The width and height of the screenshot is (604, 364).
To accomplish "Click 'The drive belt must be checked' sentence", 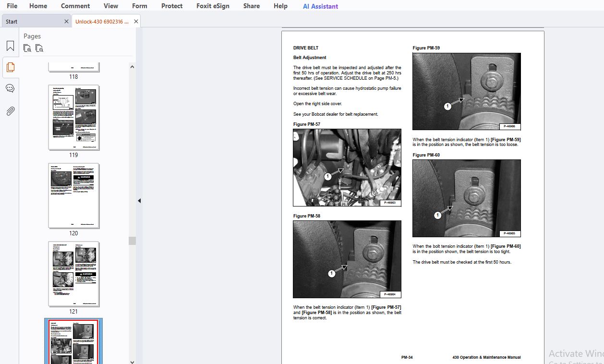I will pyautogui.click(x=462, y=262).
